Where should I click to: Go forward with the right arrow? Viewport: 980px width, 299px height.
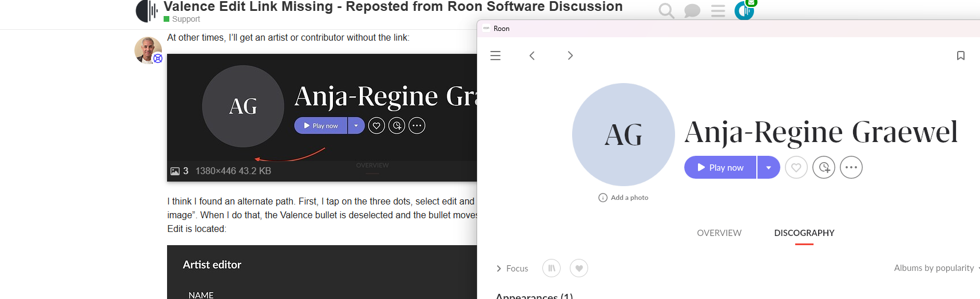tap(570, 56)
